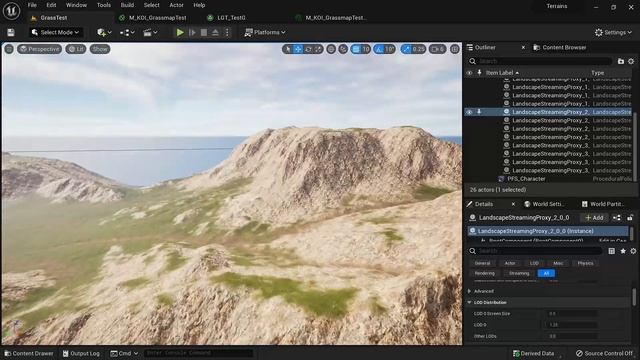Open the Lit view mode menu
The height and width of the screenshot is (360, 640).
coord(76,49)
